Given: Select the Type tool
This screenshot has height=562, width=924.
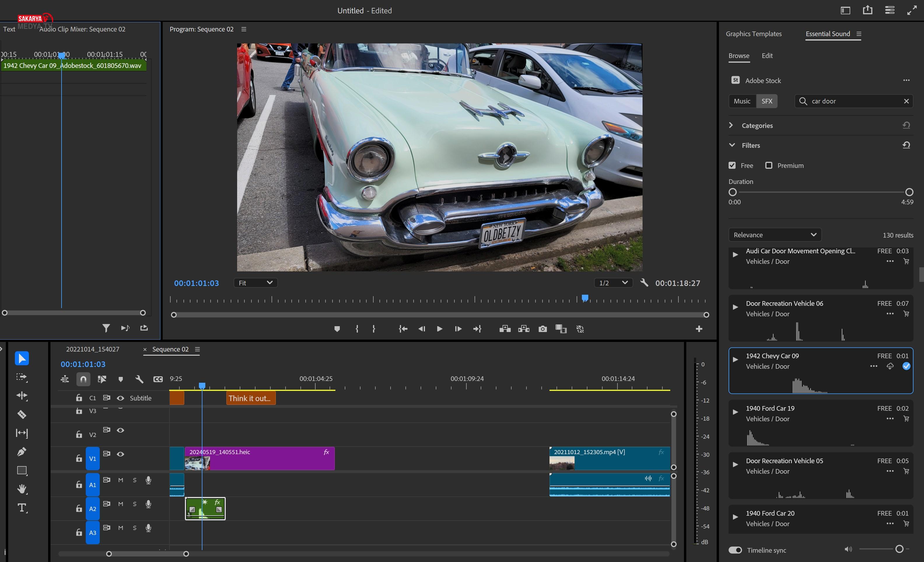Looking at the screenshot, I should coord(21,508).
